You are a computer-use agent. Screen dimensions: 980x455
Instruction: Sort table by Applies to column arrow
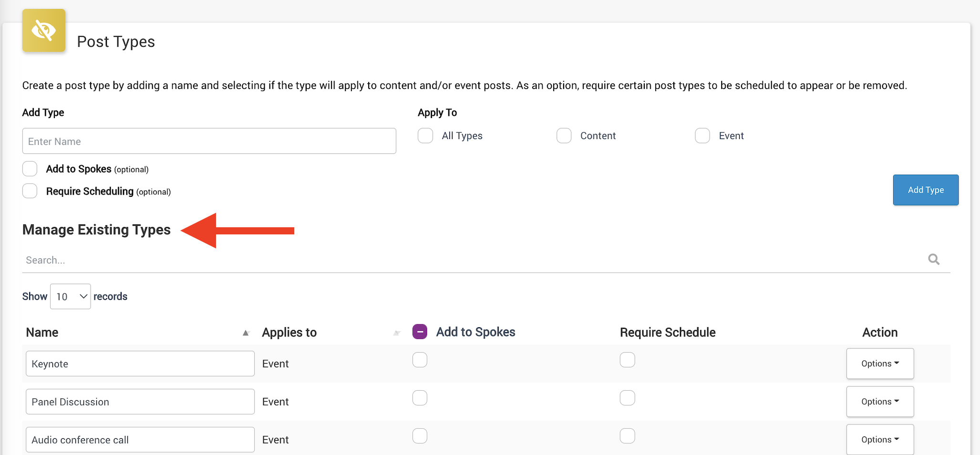click(396, 333)
